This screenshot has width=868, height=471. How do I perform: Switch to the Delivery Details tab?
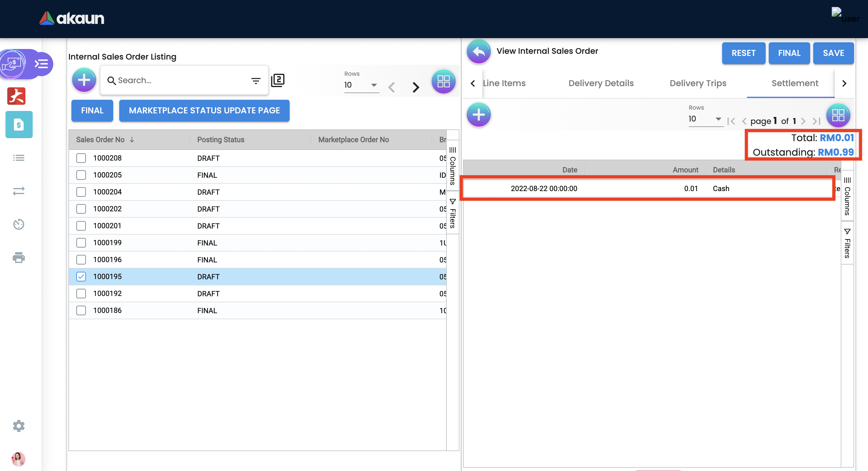coord(601,83)
